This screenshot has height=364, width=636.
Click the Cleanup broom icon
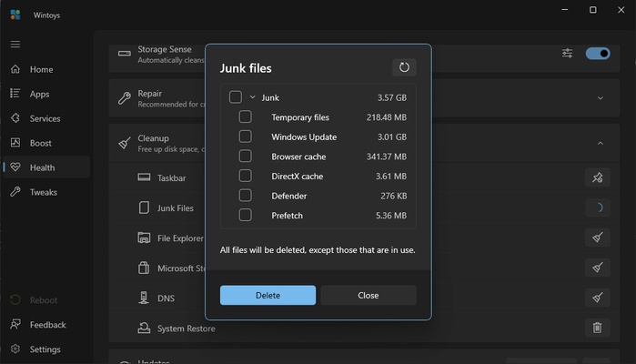coord(125,143)
